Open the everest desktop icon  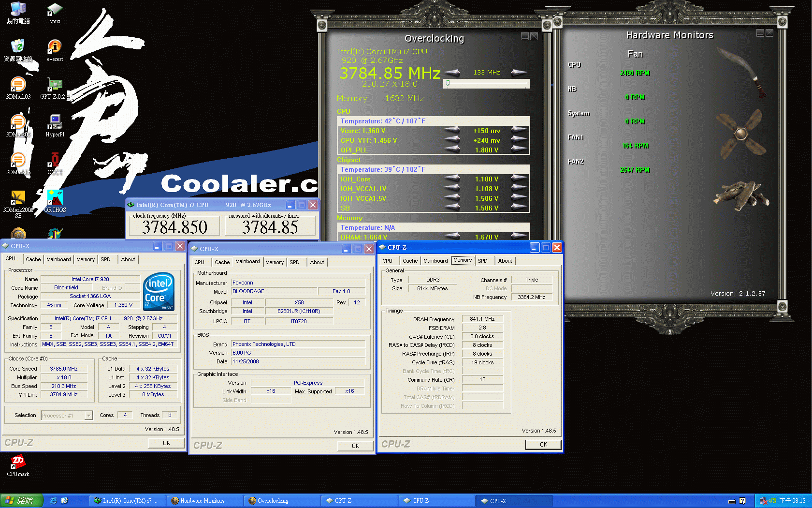click(55, 50)
